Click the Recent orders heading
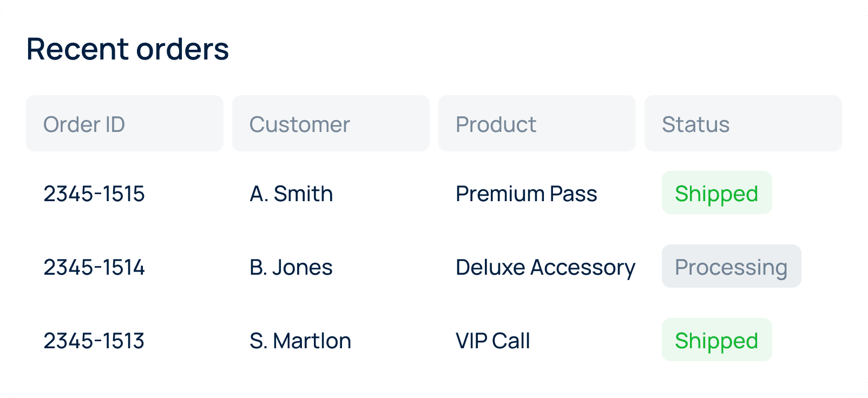The height and width of the screenshot is (398, 868). tap(128, 49)
